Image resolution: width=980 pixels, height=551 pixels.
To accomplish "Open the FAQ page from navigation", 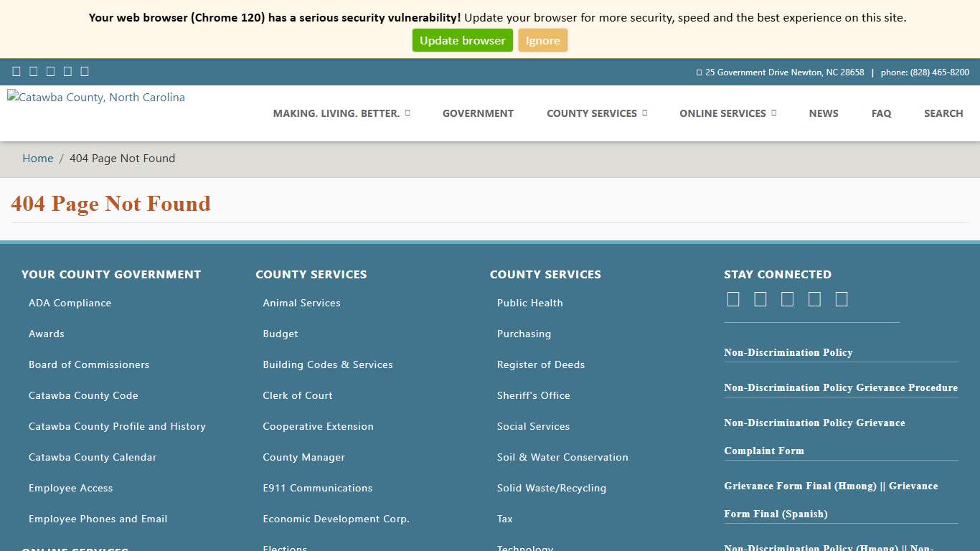I will 881,113.
